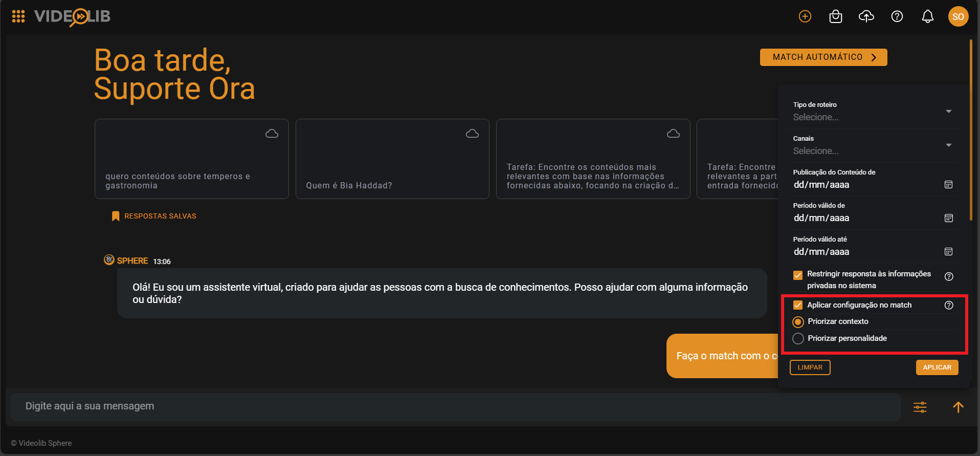Image resolution: width=980 pixels, height=456 pixels.
Task: Send message with the up arrow icon
Action: (959, 407)
